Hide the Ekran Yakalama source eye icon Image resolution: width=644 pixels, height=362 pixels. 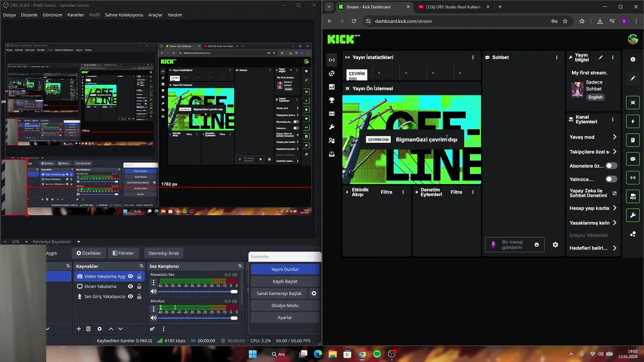(x=130, y=287)
